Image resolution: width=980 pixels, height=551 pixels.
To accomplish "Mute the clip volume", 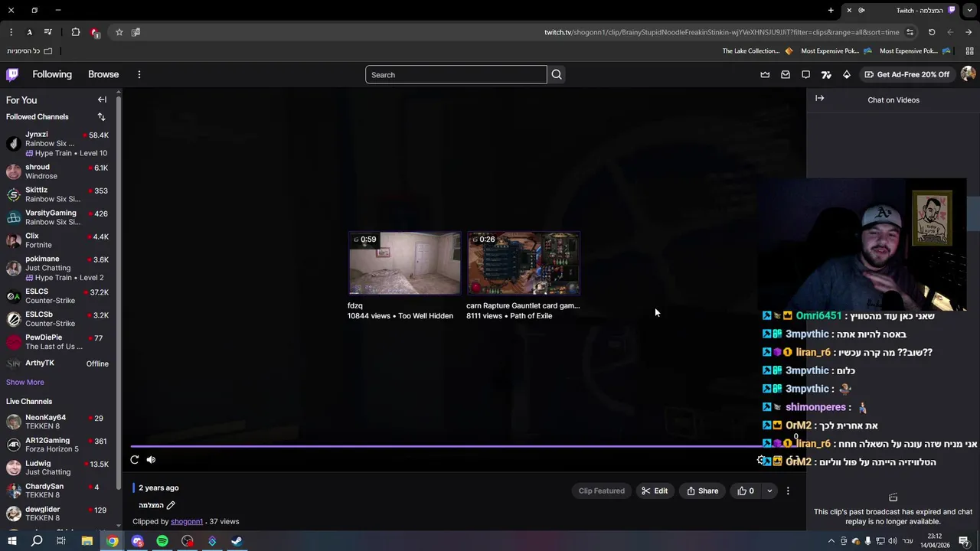I will tap(151, 459).
